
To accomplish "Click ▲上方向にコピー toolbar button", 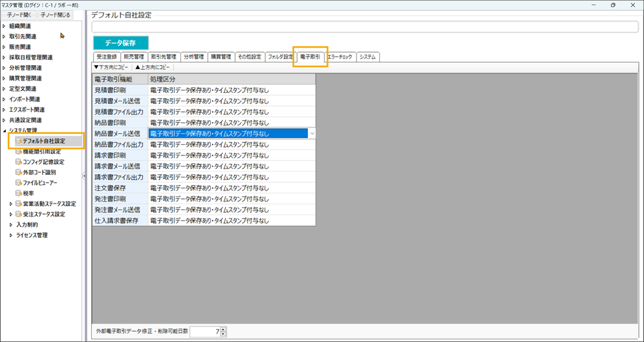I will tap(153, 67).
